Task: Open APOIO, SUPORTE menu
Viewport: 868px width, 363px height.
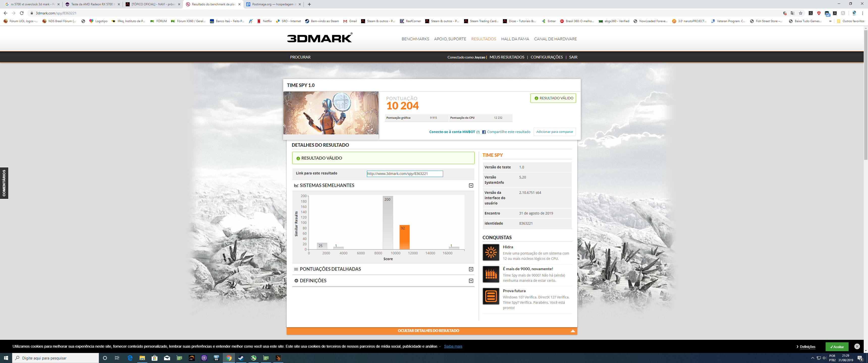Action: tap(450, 39)
